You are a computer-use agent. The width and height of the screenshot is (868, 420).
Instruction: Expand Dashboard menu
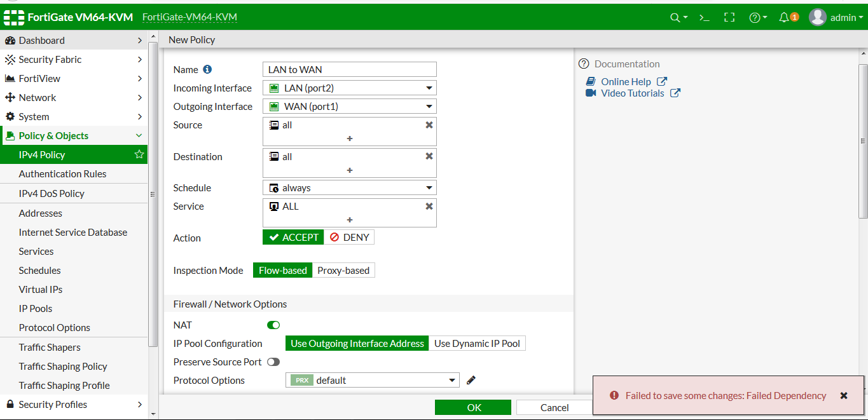pyautogui.click(x=74, y=40)
